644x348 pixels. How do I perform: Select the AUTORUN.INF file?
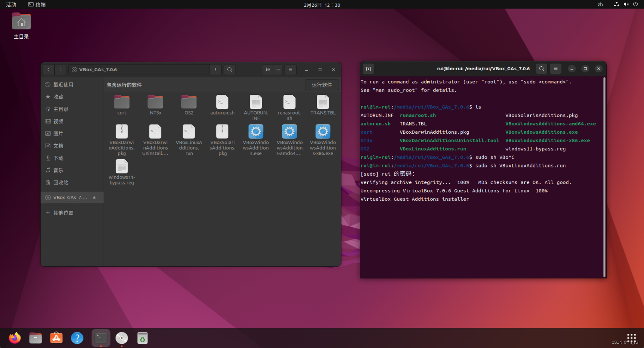tap(256, 108)
